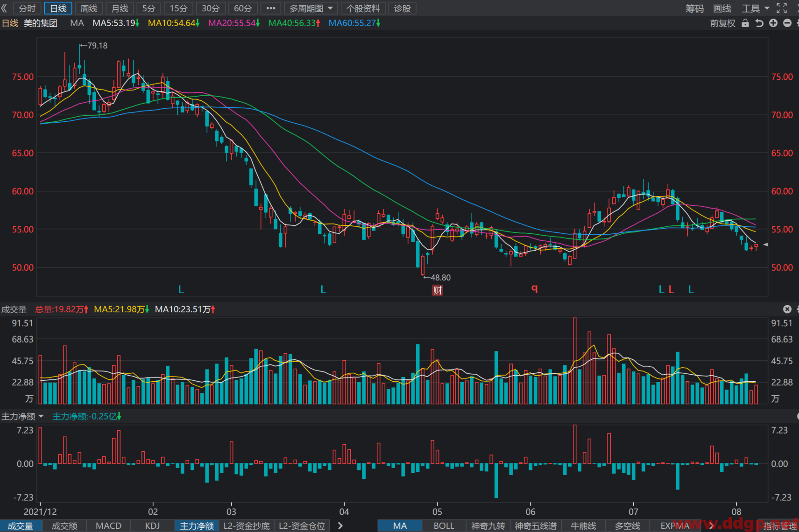Select the L2-资金仓位 indicator tab

click(x=302, y=526)
